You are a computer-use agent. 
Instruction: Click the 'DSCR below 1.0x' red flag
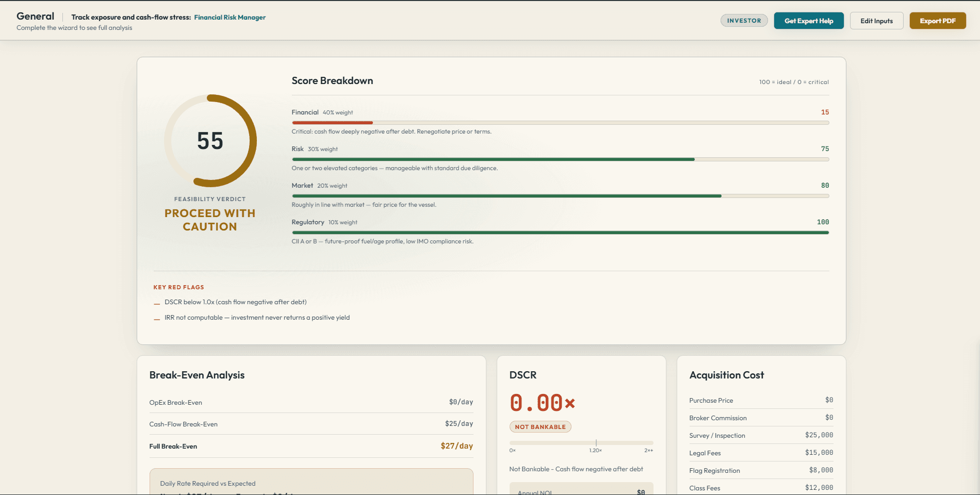point(236,302)
